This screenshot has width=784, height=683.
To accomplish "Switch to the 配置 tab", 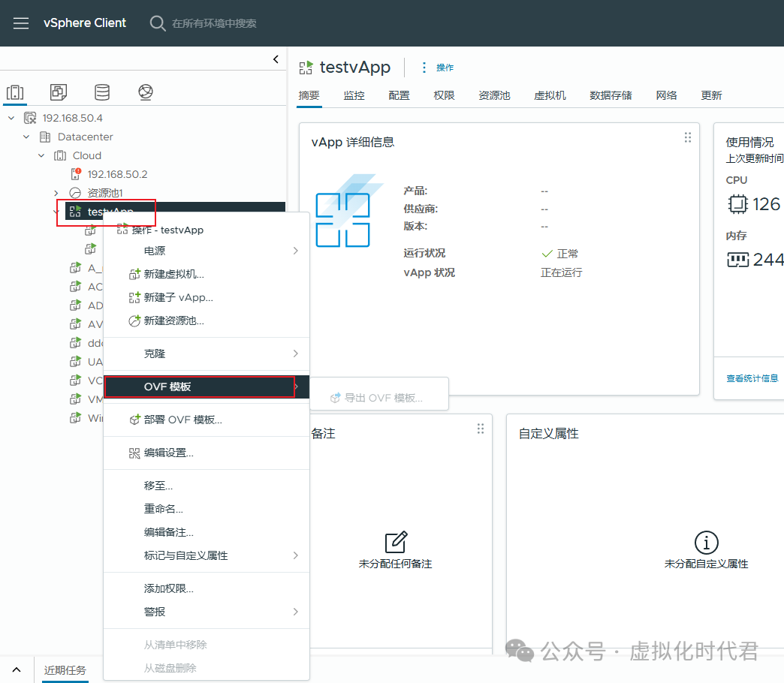I will click(x=399, y=95).
